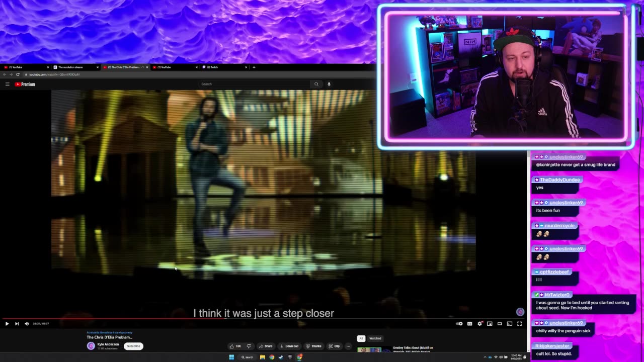This screenshot has width=644, height=362.
Task: Toggle the autoplay switch
Action: point(459,324)
